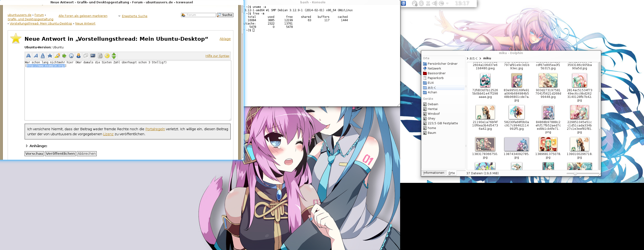Click the Vorschau preview button
Viewport: 644px width, 250px height.
34,154
